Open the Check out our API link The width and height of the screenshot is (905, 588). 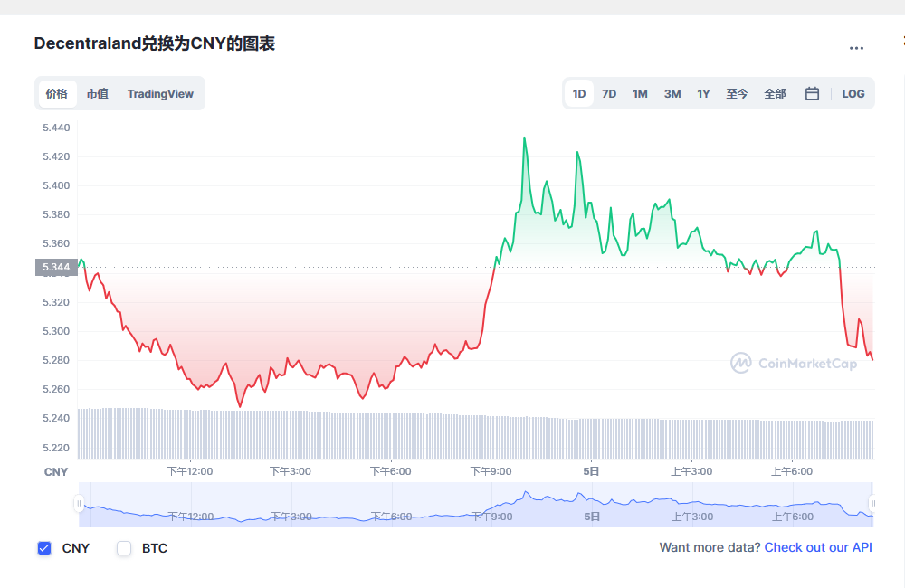point(818,547)
